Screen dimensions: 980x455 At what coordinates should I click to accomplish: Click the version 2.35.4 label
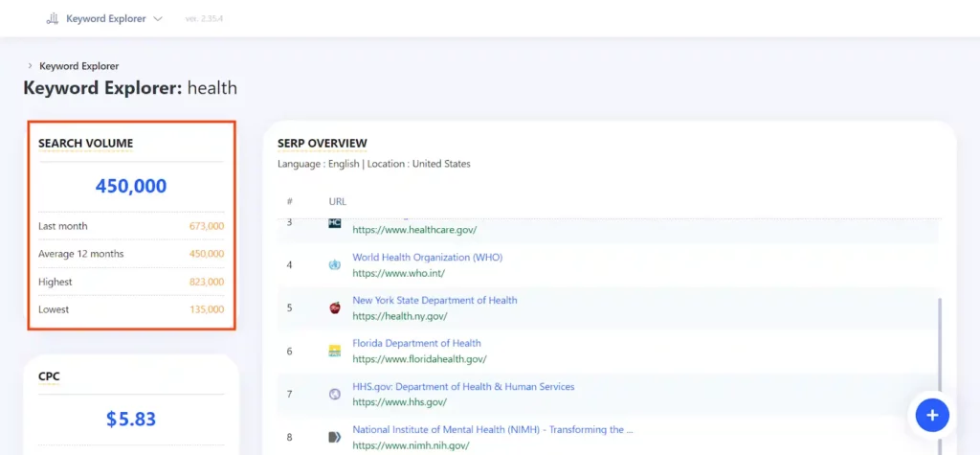(205, 19)
